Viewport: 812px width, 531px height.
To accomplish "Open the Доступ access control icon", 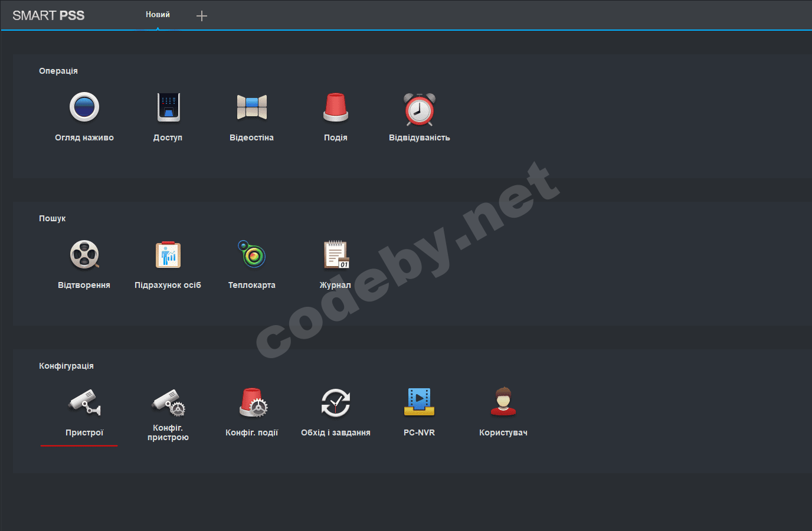I will (168, 107).
